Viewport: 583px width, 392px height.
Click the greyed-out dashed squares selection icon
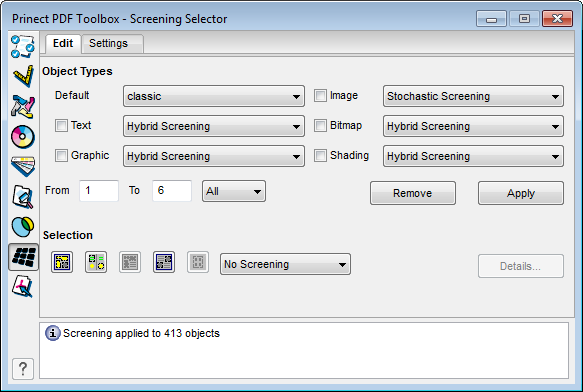click(198, 262)
